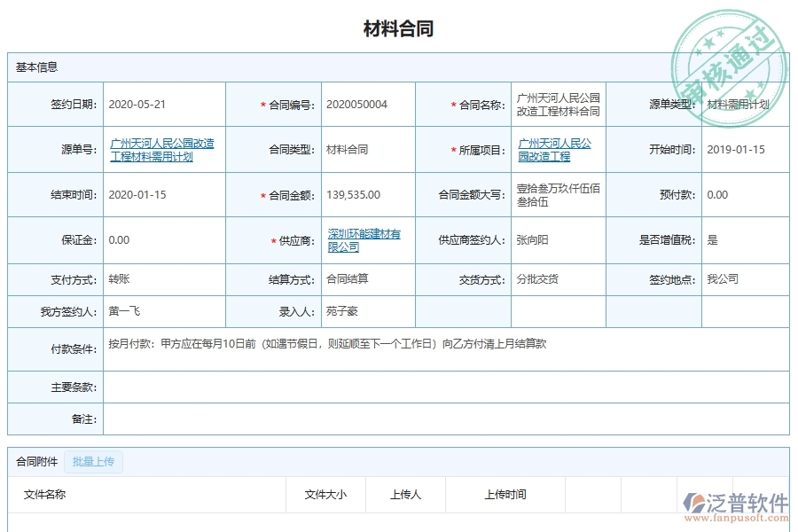Open the 广州天河人民公园改造工程材料需用计划 source link
This screenshot has height=532, width=798.
pos(164,149)
